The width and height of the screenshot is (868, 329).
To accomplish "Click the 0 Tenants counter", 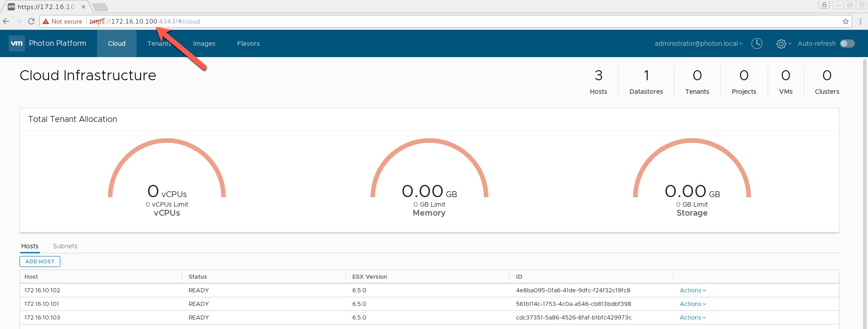I will point(697,82).
